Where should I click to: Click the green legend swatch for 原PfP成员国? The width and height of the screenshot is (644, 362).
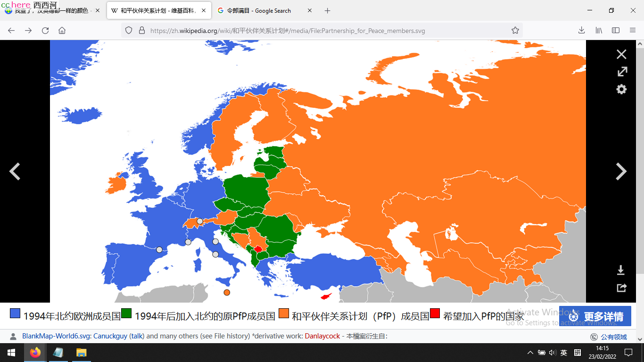pyautogui.click(x=126, y=313)
